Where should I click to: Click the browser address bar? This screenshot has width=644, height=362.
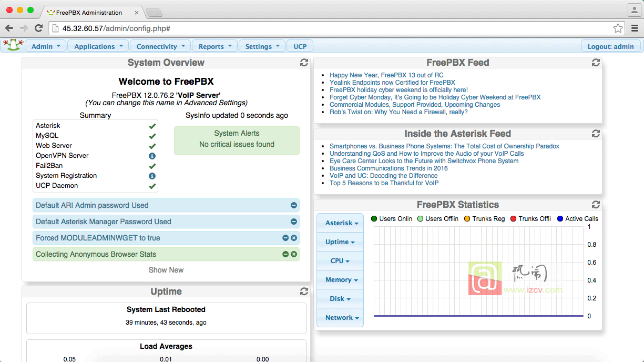(x=336, y=28)
